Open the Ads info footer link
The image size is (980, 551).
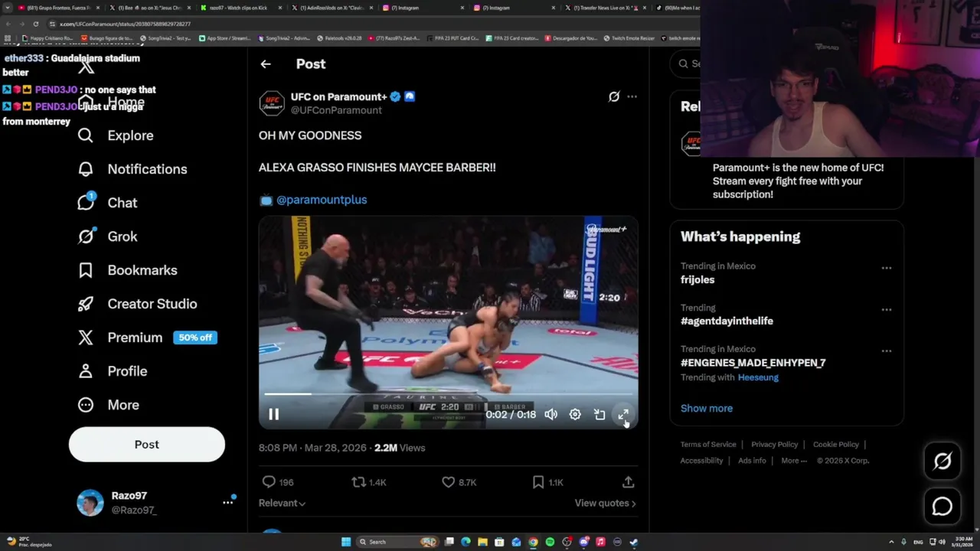point(752,461)
